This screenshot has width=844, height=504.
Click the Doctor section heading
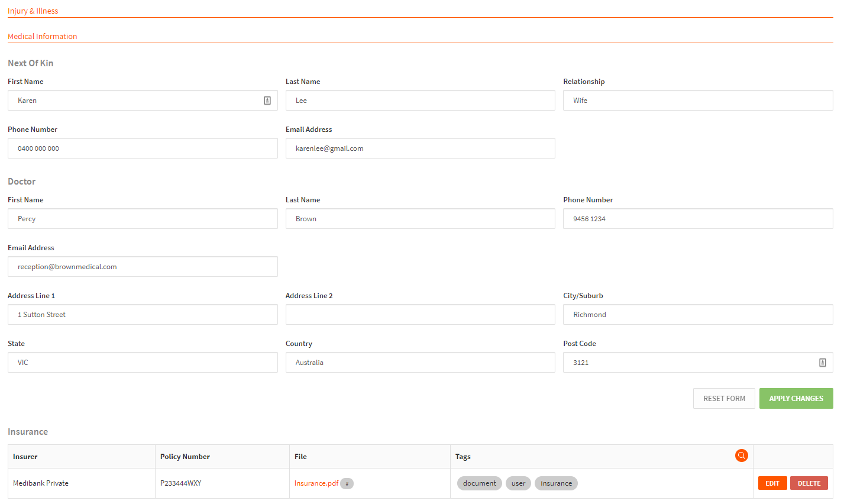(22, 182)
